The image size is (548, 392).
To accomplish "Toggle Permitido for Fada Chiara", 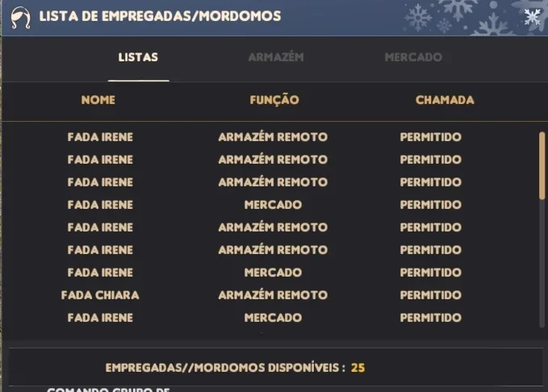I will (431, 295).
